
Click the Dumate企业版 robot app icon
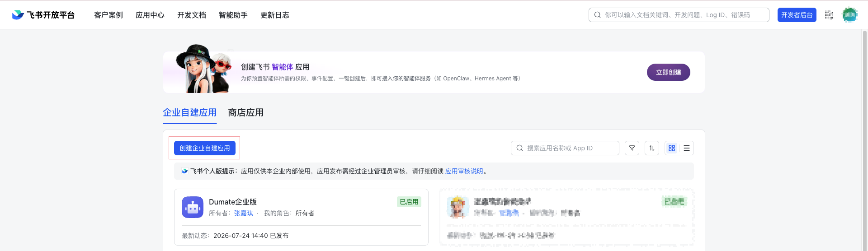(x=193, y=207)
